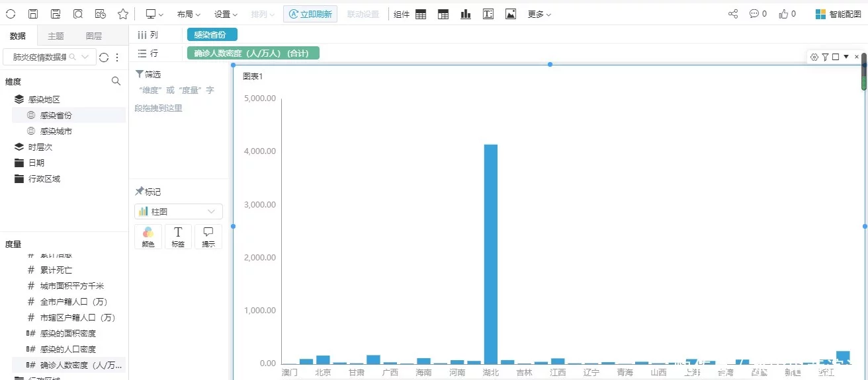The height and width of the screenshot is (380, 868).
Task: Refresh the dataset with circular icon
Action: click(x=104, y=57)
